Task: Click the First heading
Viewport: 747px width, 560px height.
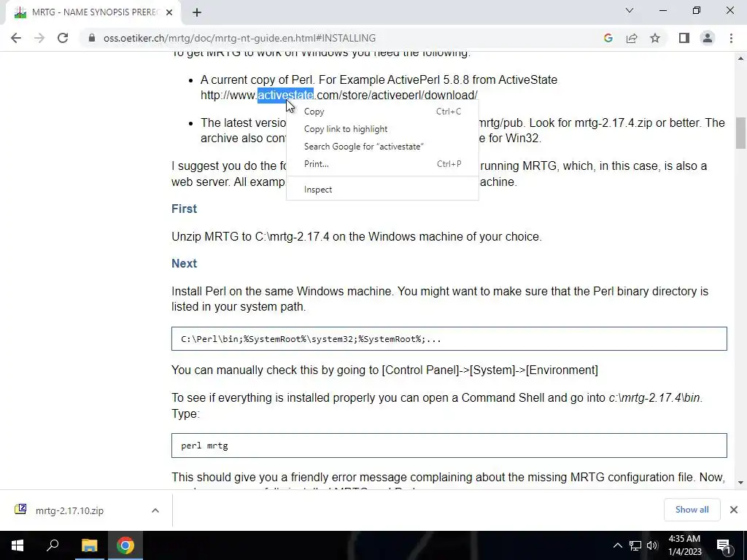Action: coord(184,209)
